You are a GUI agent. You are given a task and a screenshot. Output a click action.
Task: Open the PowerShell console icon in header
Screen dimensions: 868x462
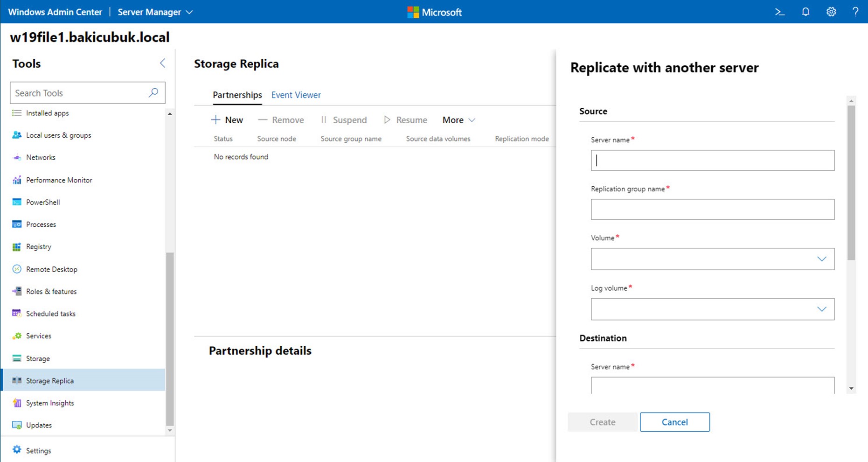(x=780, y=12)
